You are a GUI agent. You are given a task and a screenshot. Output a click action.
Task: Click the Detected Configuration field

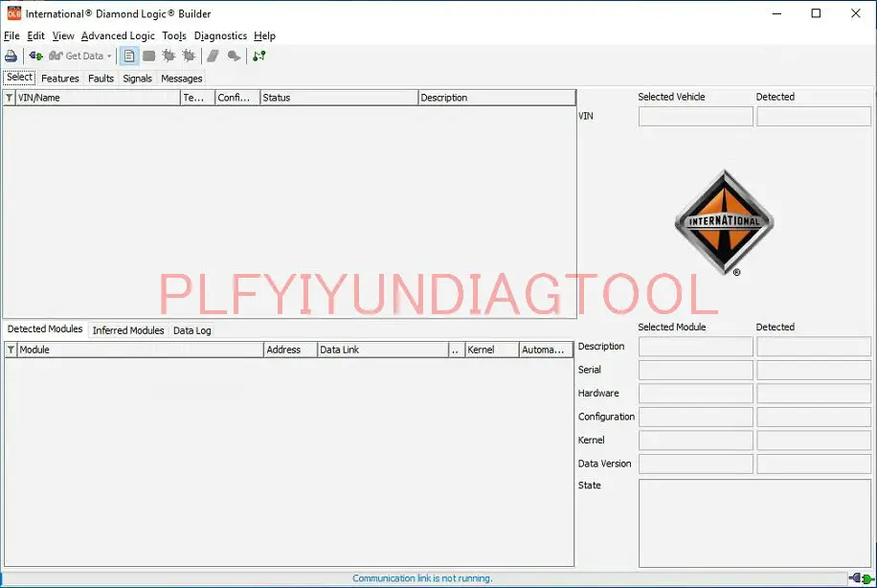pyautogui.click(x=814, y=418)
